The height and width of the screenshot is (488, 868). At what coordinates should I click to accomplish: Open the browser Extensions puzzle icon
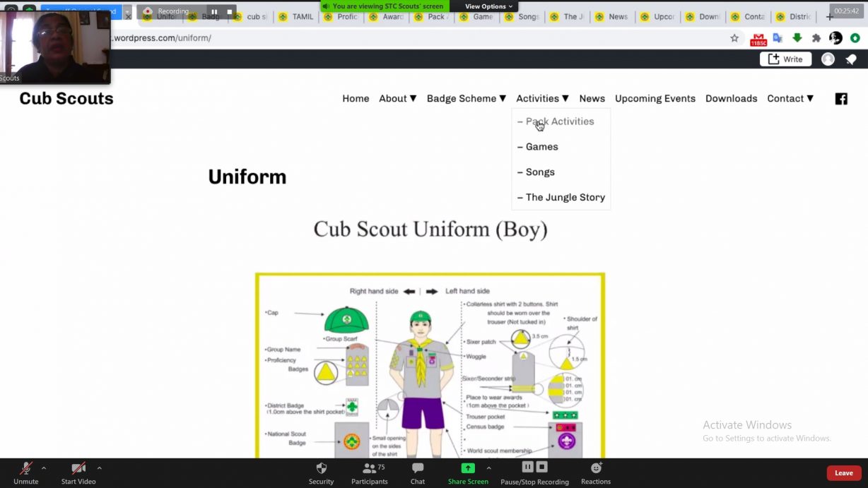click(816, 38)
